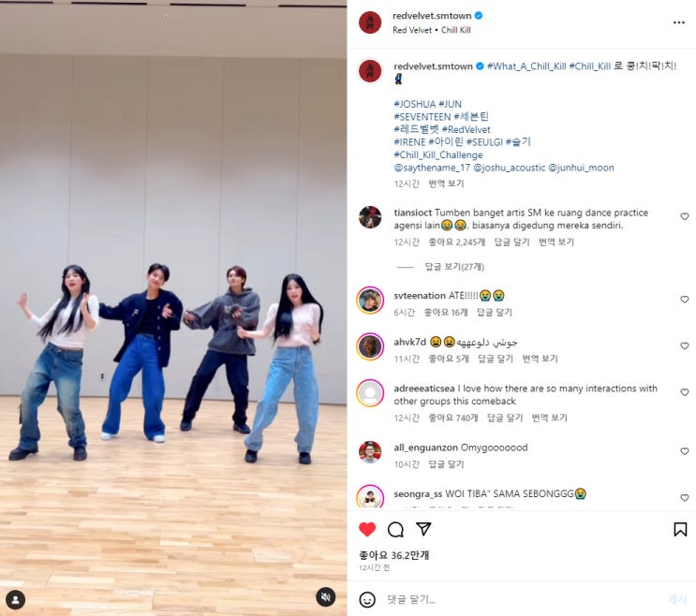Reply to svteenation's comment
696x616 pixels.
pyautogui.click(x=494, y=313)
